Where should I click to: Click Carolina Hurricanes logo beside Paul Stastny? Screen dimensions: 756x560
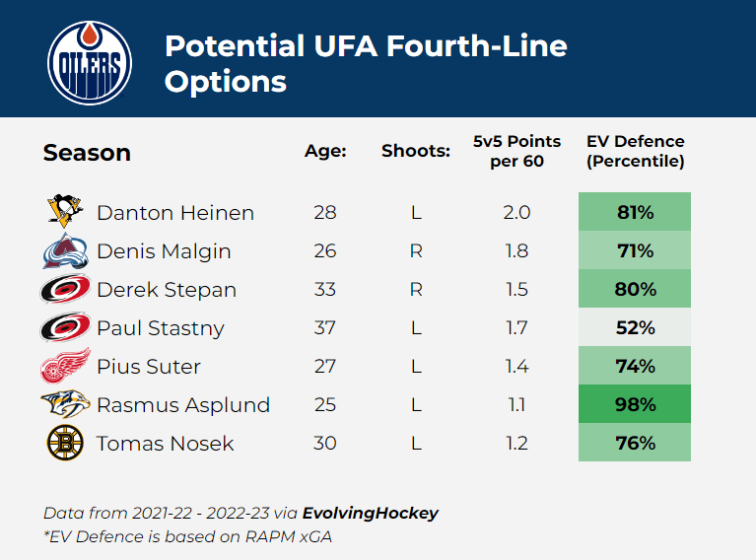coord(65,328)
